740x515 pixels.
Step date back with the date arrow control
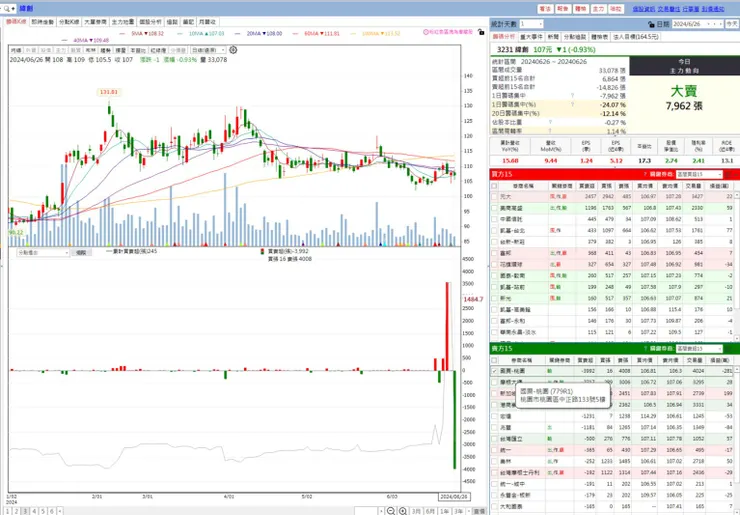(715, 24)
